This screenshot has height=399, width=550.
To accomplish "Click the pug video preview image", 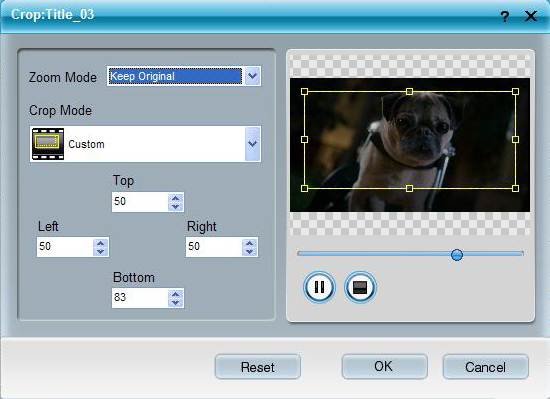I will coord(410,145).
